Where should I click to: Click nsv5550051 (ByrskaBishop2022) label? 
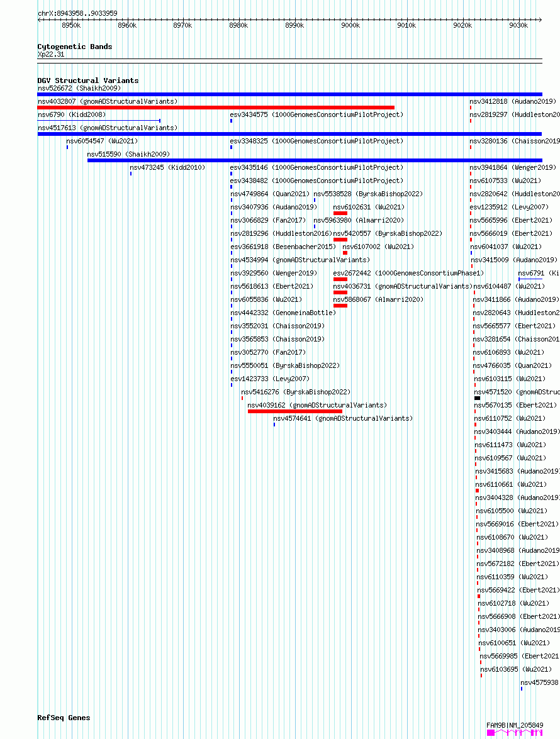pyautogui.click(x=285, y=365)
